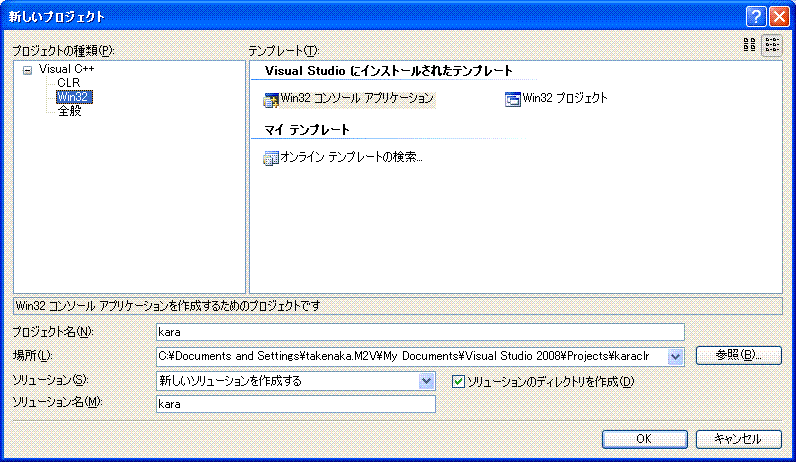This screenshot has width=796, height=462.
Task: Click 'Visual Studio にインストールされたテンプレート' header
Action: tap(388, 71)
